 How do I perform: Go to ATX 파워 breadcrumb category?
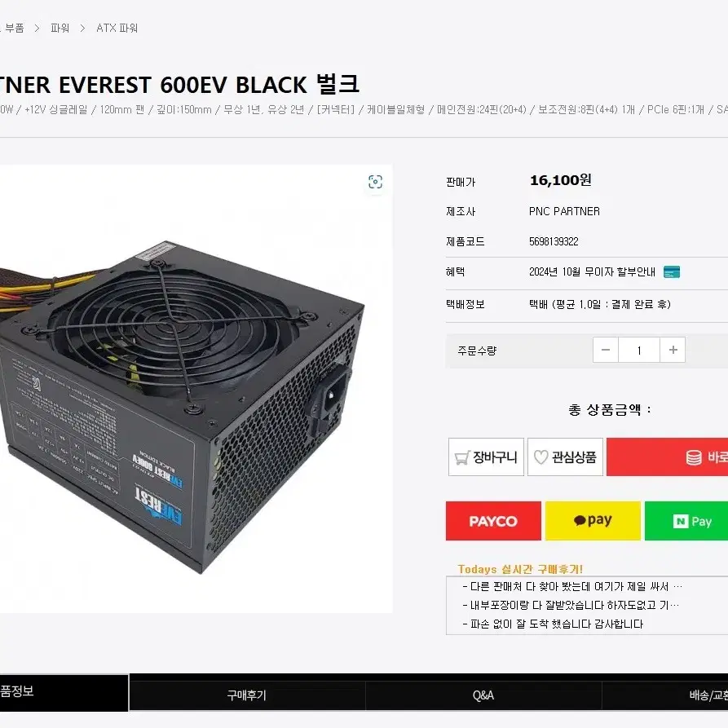point(117,28)
